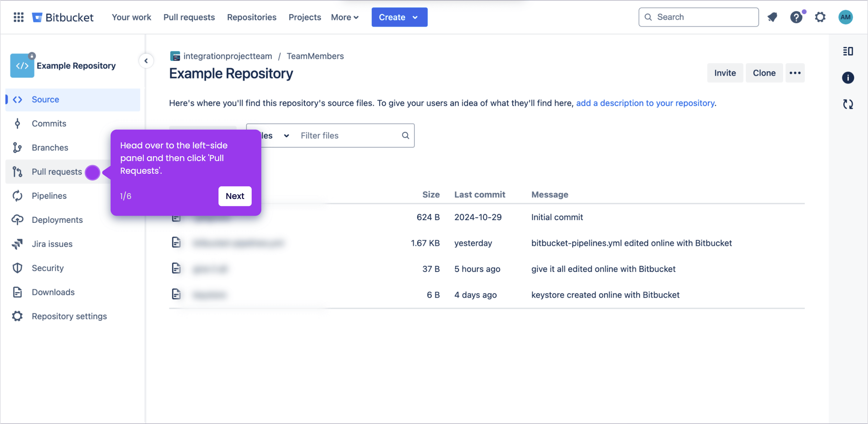The image size is (868, 424).
Task: Click the Example Repository code avatar icon
Action: (x=22, y=65)
